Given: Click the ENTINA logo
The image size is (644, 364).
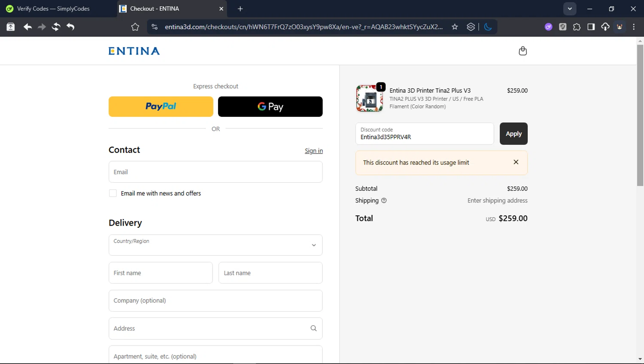Looking at the screenshot, I should pyautogui.click(x=134, y=51).
